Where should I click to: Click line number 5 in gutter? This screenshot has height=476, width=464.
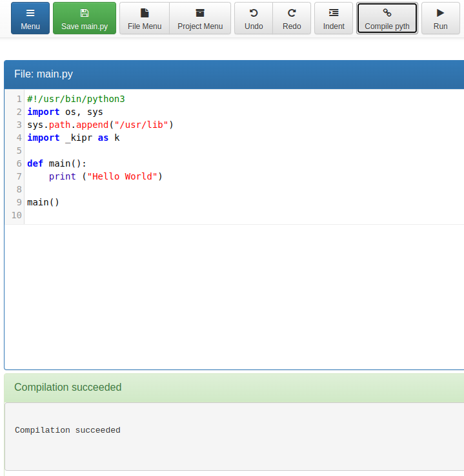click(x=19, y=150)
